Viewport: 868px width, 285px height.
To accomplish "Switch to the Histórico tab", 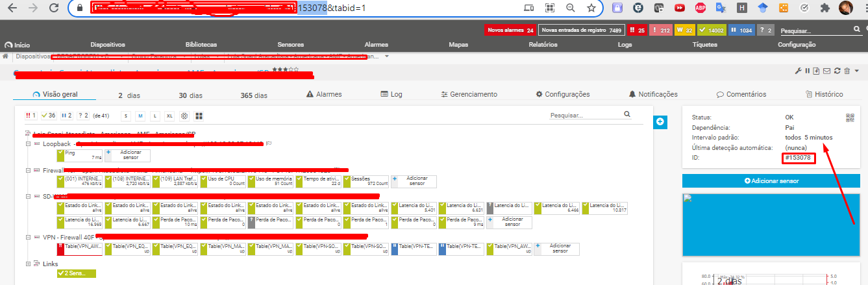I will [x=824, y=94].
